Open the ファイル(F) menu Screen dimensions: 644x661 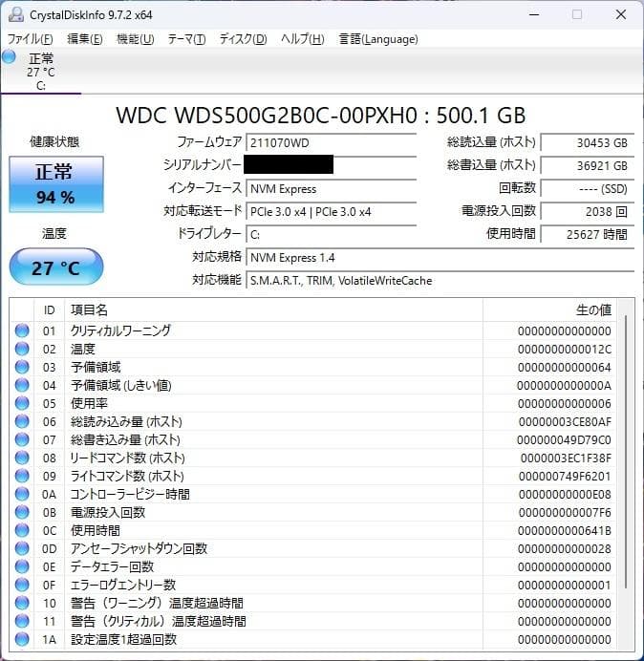click(30, 39)
